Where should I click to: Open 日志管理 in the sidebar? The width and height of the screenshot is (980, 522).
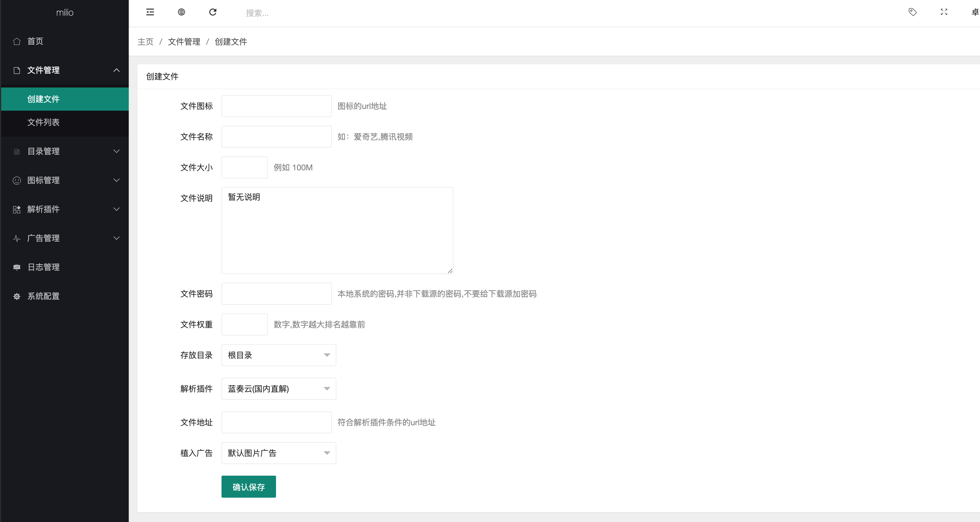65,267
